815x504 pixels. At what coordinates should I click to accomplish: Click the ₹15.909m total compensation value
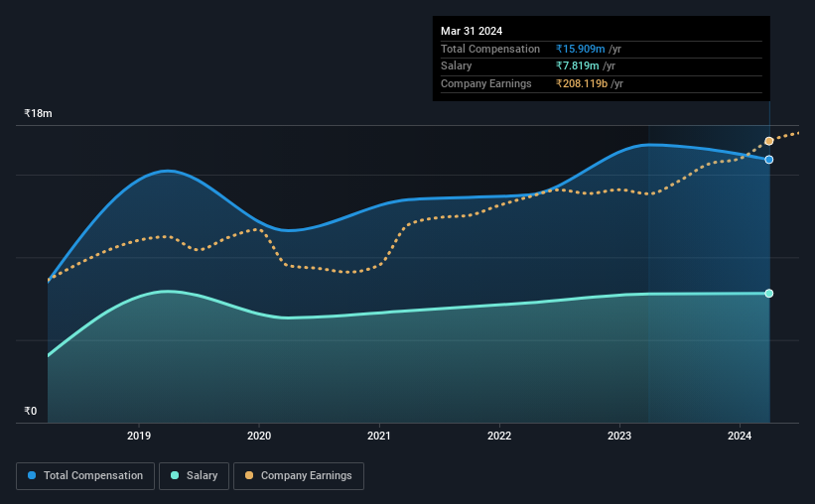(x=580, y=49)
